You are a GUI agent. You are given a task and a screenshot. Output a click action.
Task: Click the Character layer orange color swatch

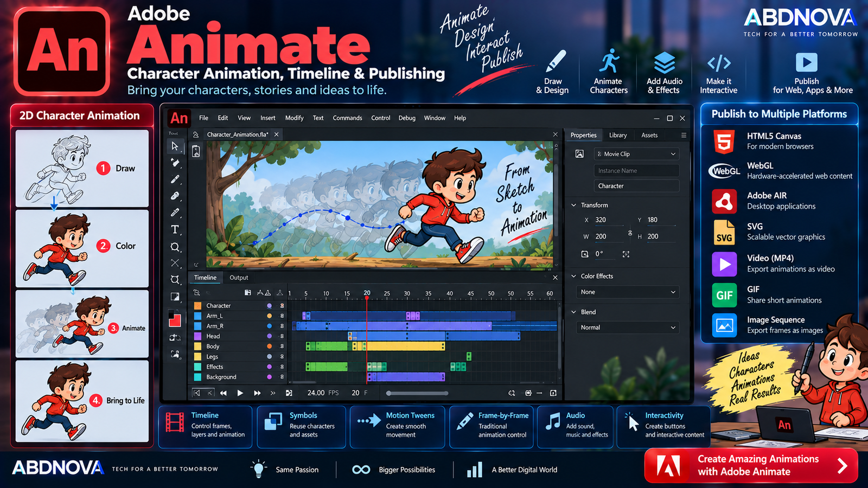[197, 306]
